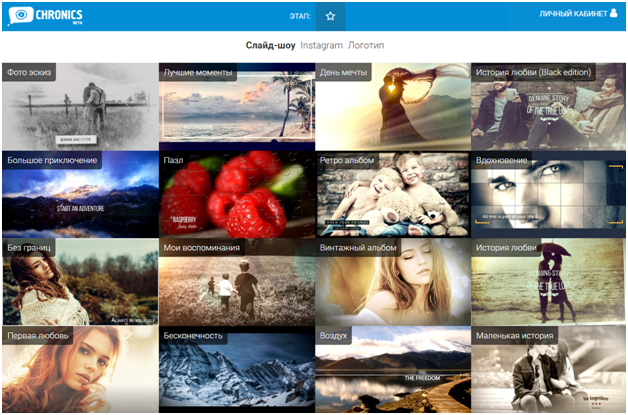Image resolution: width=628 pixels, height=415 pixels.
Task: Select the Вдохновение template
Action: click(549, 194)
